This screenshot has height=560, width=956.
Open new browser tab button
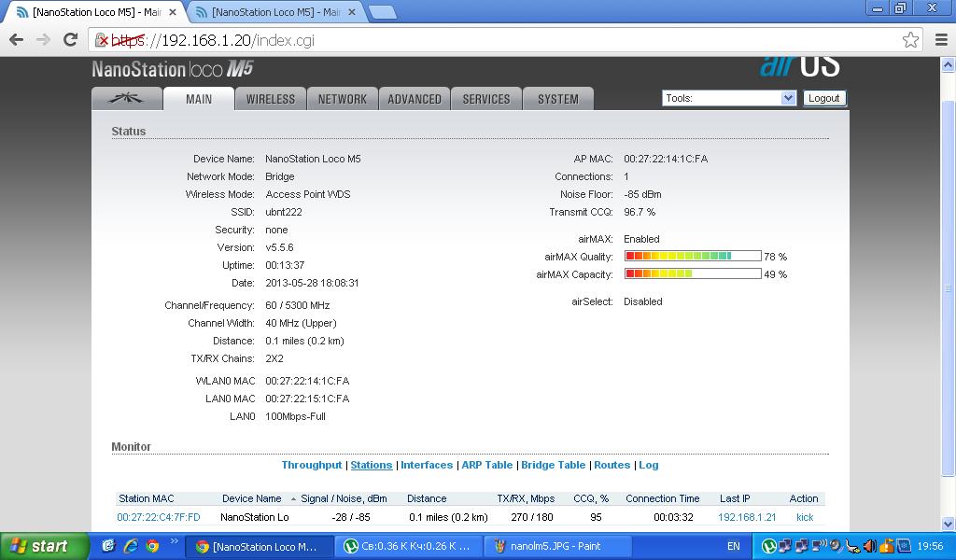(383, 12)
